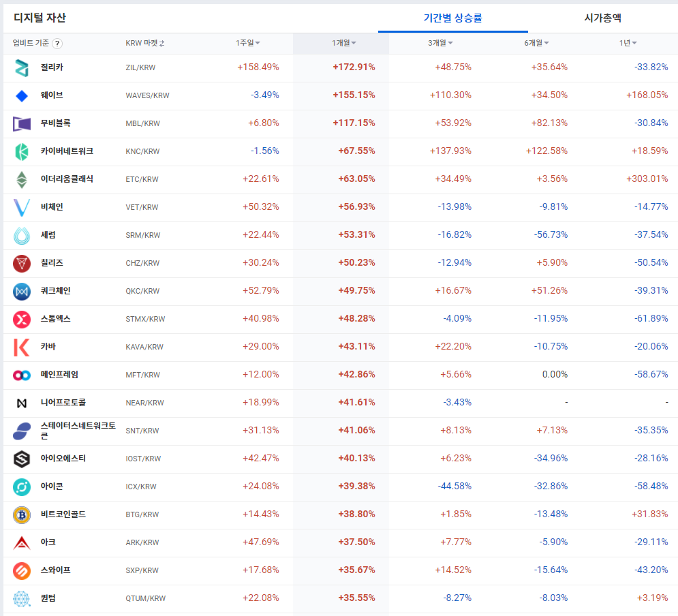The width and height of the screenshot is (678, 616).
Task: Click the Qtum network logo icon
Action: [22, 599]
